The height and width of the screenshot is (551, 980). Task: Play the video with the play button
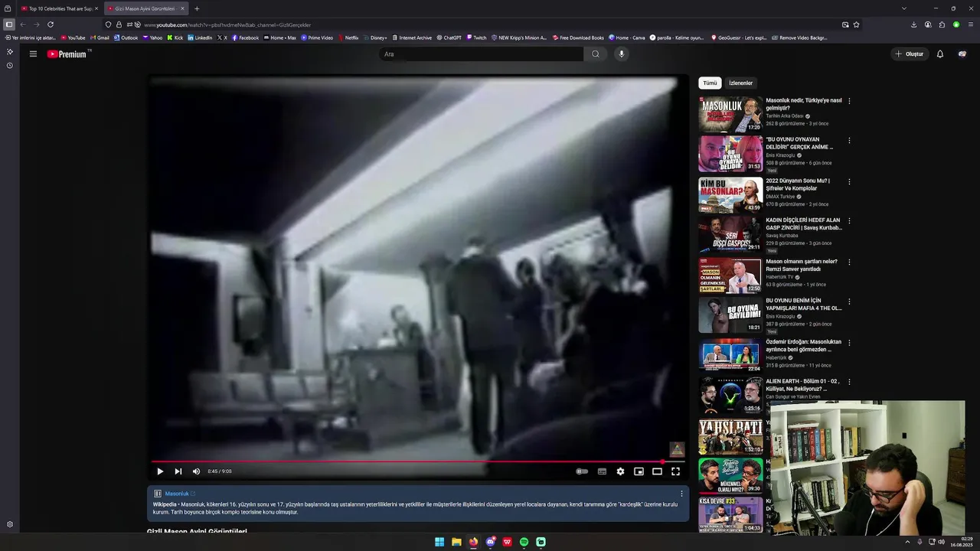(160, 471)
